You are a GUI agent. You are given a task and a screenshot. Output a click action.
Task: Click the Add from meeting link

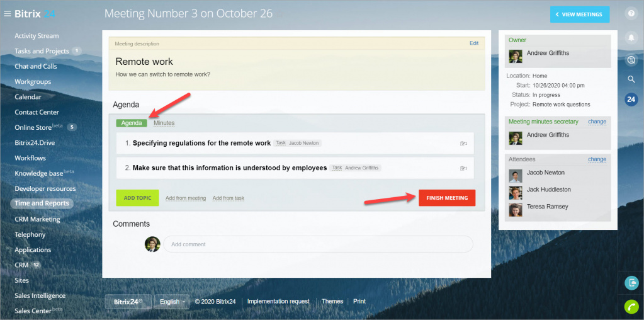coord(186,198)
